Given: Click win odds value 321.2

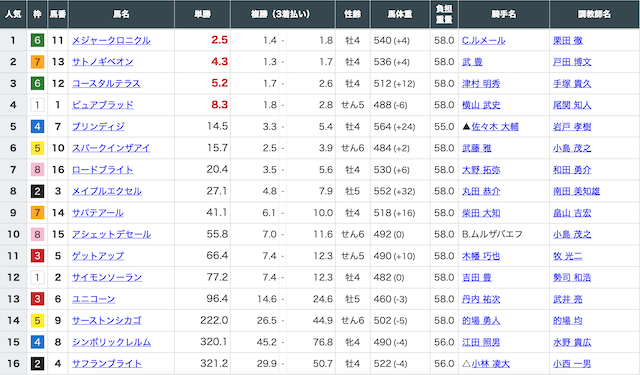Looking at the screenshot, I should [214, 363].
